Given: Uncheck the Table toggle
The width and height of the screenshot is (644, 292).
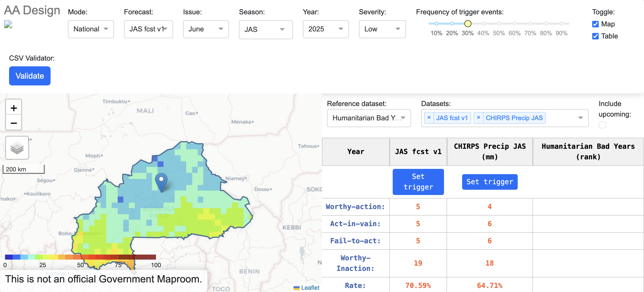Looking at the screenshot, I should pyautogui.click(x=595, y=36).
